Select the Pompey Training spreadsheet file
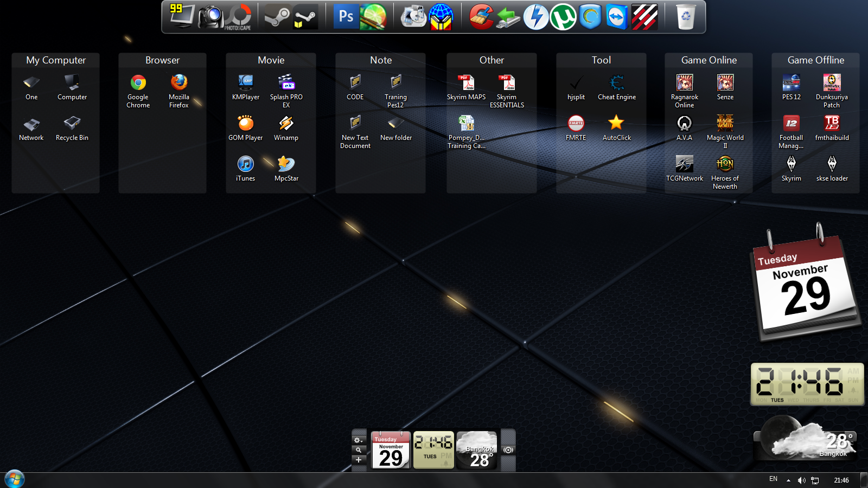 [x=467, y=132]
